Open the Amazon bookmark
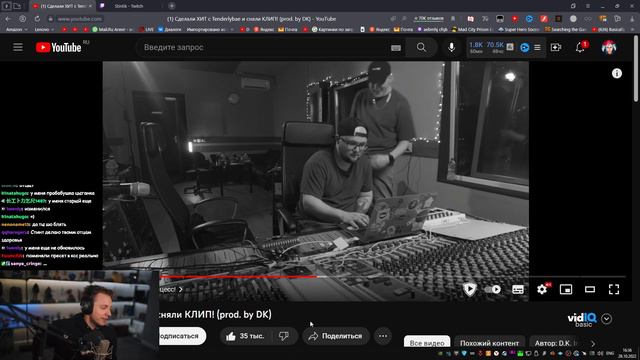The image size is (640, 360). point(16,29)
